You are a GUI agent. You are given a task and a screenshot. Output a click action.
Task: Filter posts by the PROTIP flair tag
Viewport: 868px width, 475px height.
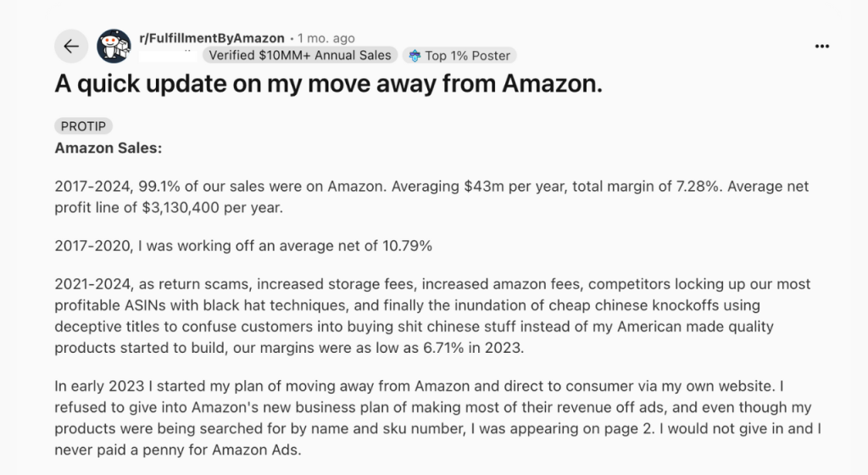pos(84,126)
